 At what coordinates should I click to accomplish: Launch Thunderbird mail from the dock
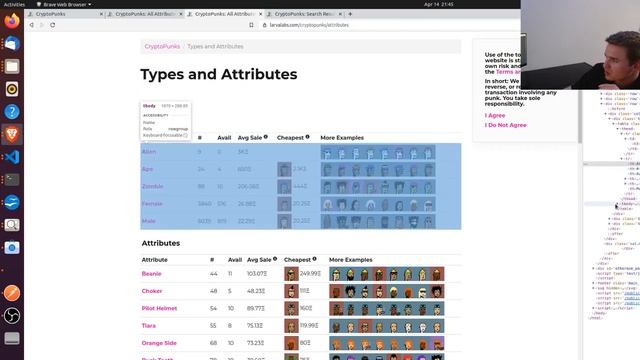coord(12,43)
